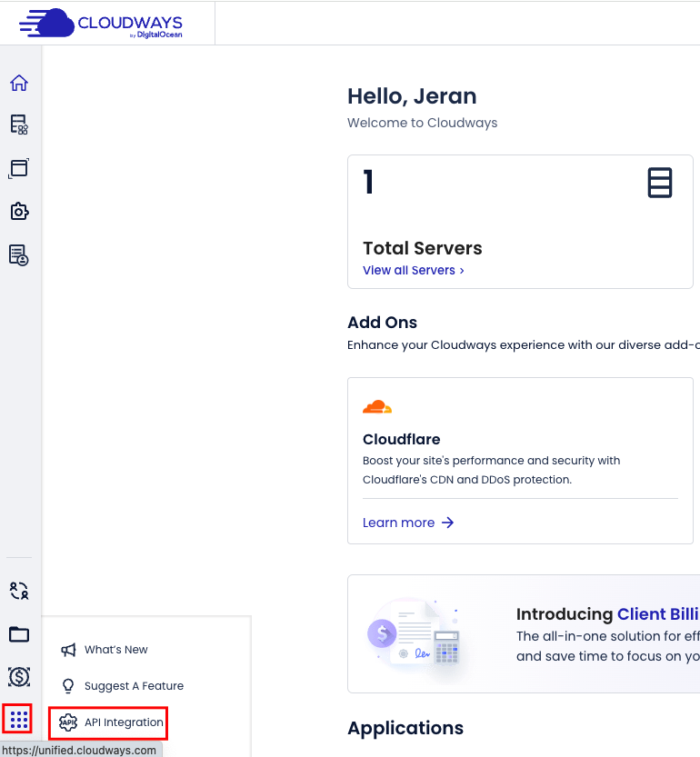
Task: Open Servers sidebar icon
Action: point(19,125)
